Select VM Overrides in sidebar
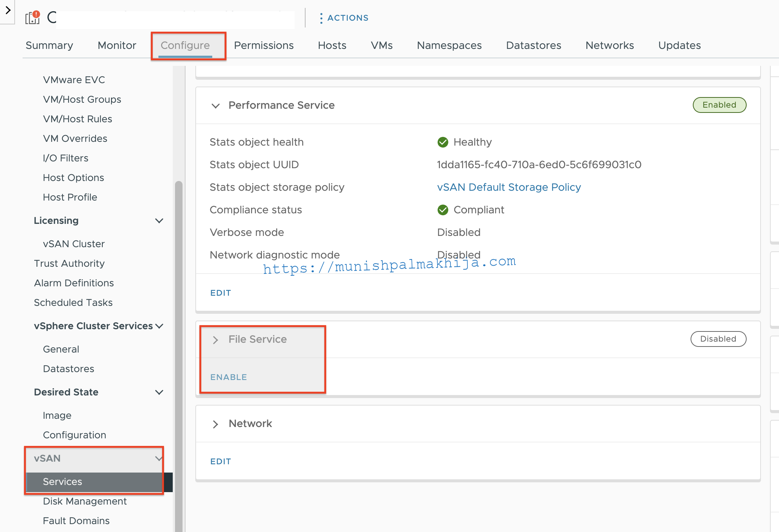 75,139
